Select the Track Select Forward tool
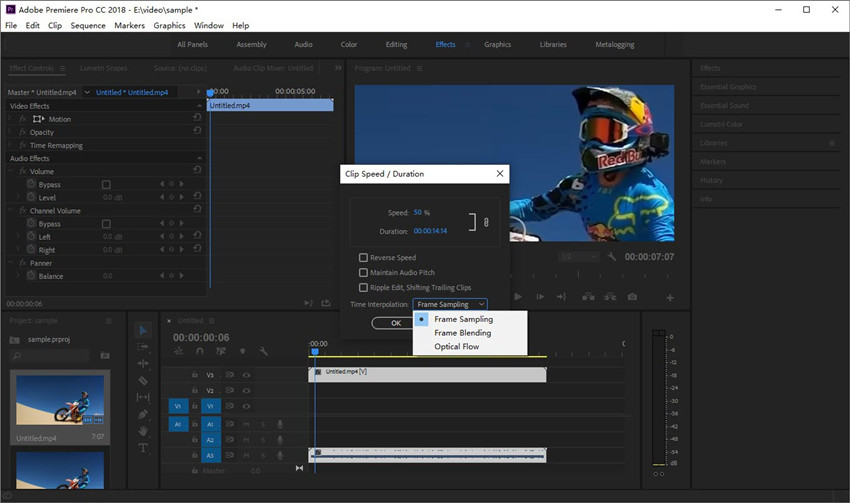The height and width of the screenshot is (503, 850). click(143, 346)
